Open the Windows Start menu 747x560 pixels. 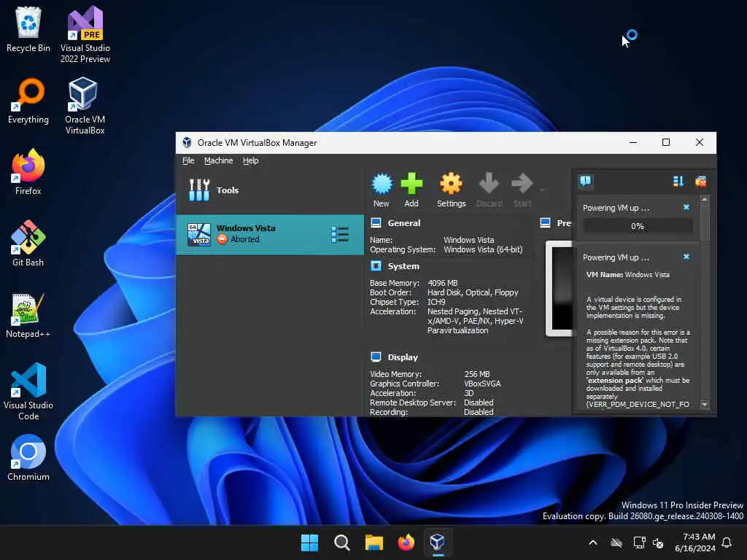pyautogui.click(x=309, y=542)
